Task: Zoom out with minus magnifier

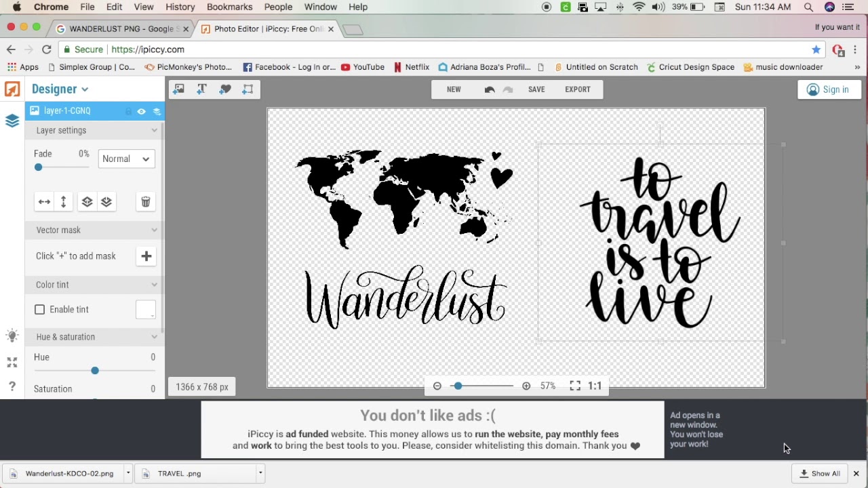Action: (437, 386)
